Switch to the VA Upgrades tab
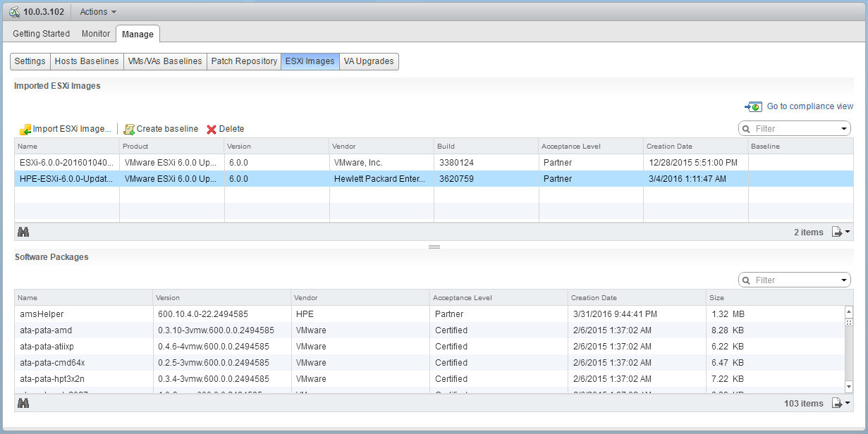 pos(369,61)
